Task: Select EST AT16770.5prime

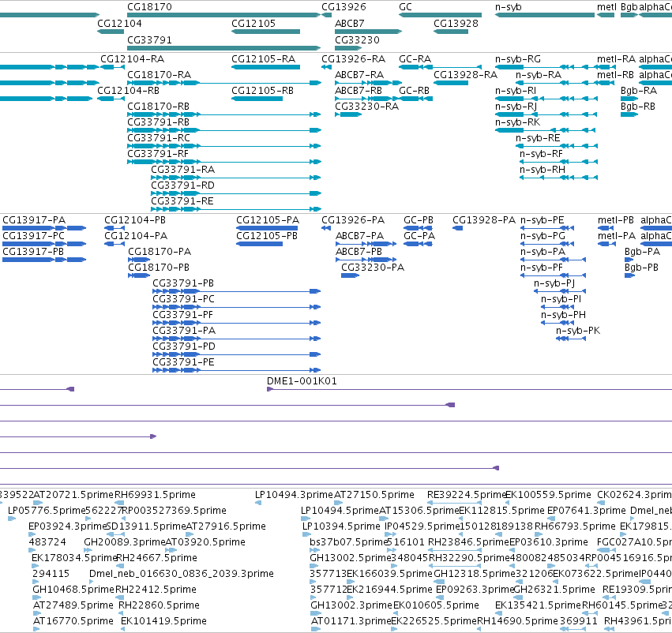Action: coord(73,621)
